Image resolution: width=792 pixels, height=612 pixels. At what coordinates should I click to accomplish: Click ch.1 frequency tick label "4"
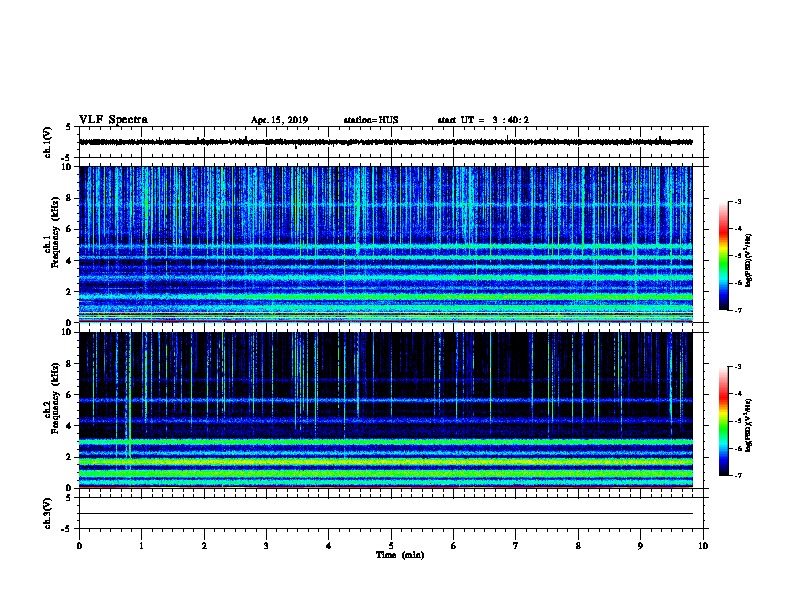pyautogui.click(x=69, y=261)
